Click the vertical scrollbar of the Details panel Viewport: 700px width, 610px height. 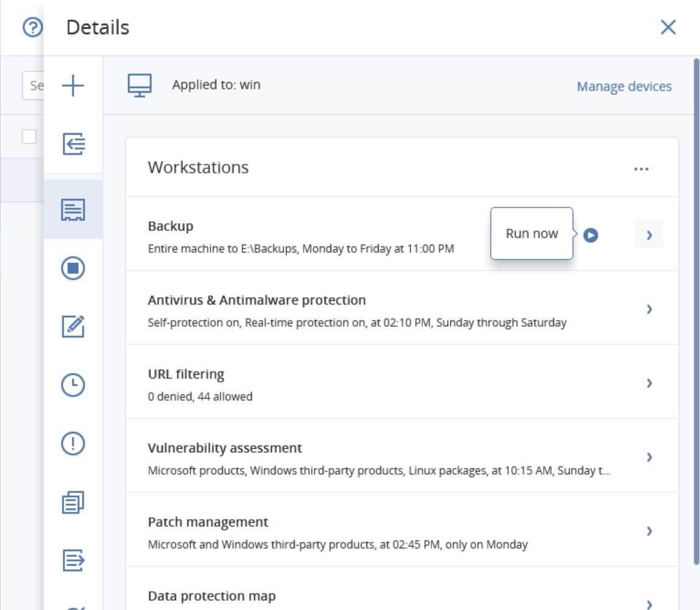pos(696,312)
